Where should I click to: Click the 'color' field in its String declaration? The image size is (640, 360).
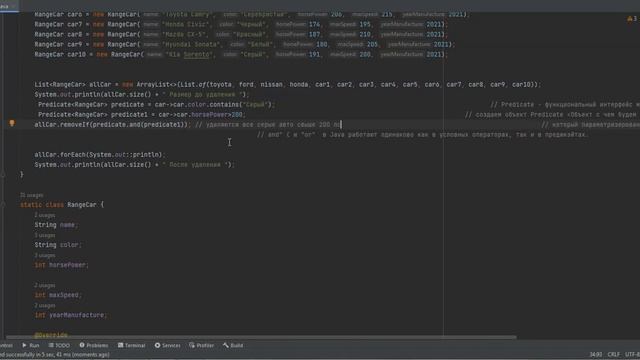coord(69,245)
